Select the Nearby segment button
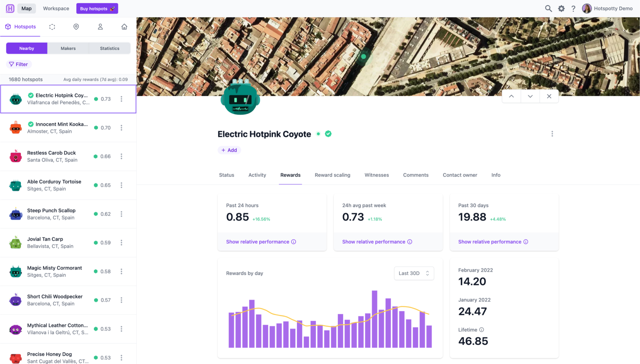This screenshot has width=640, height=364. pos(27,48)
